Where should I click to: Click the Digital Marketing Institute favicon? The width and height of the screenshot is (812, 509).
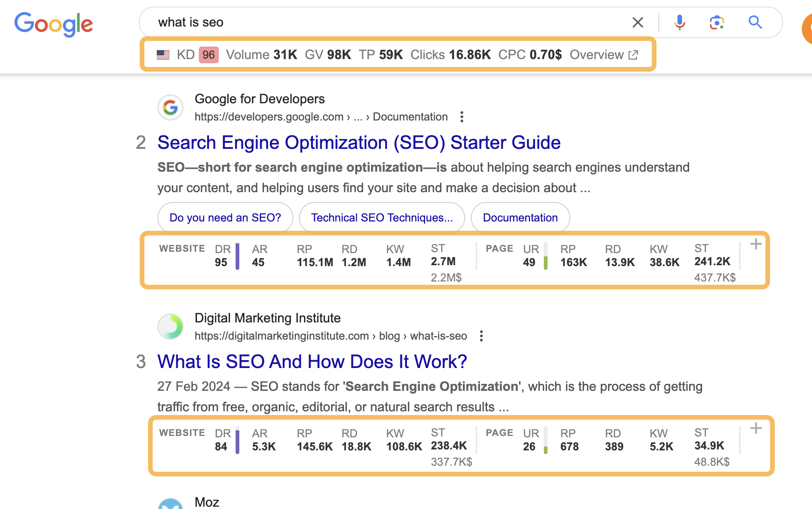(170, 327)
